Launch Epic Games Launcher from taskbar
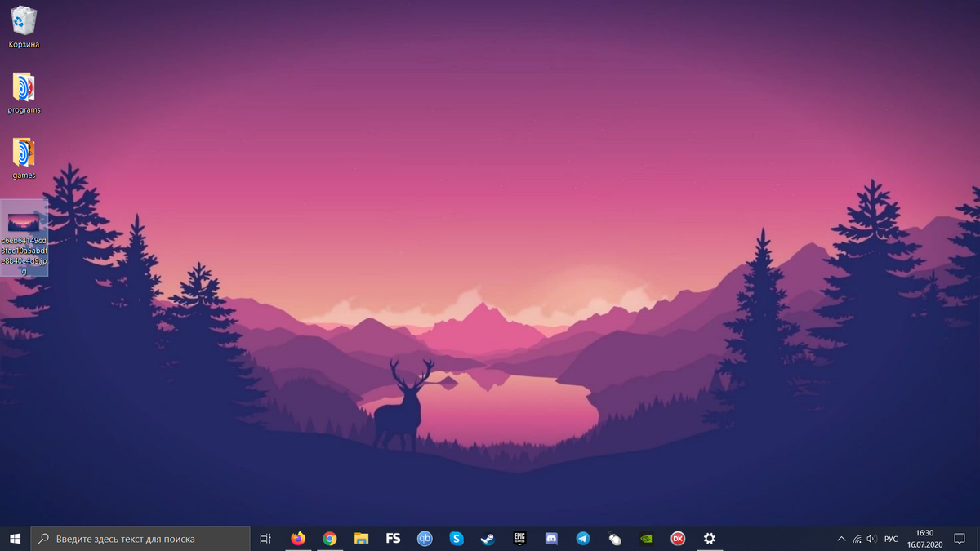This screenshot has height=551, width=980. [x=519, y=539]
